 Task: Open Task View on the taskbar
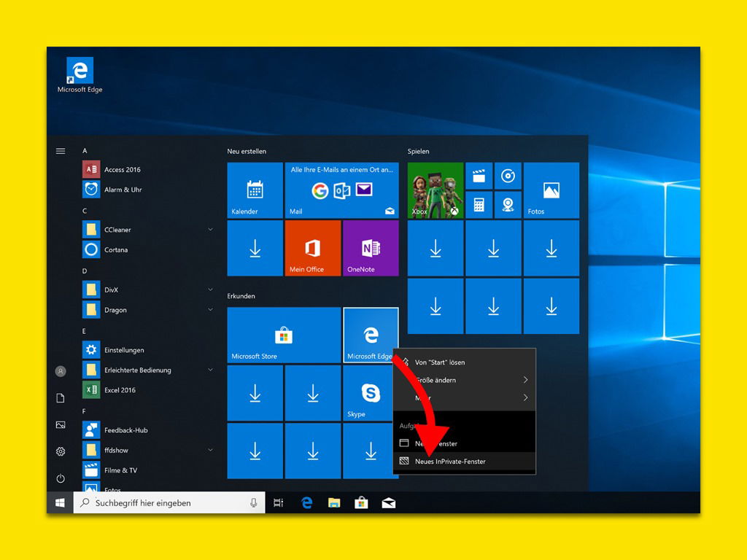(x=278, y=503)
